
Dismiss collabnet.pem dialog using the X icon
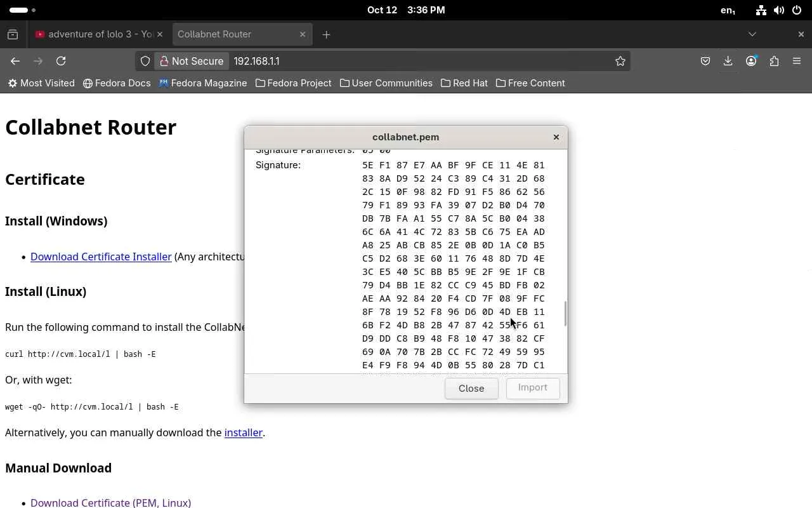click(556, 137)
